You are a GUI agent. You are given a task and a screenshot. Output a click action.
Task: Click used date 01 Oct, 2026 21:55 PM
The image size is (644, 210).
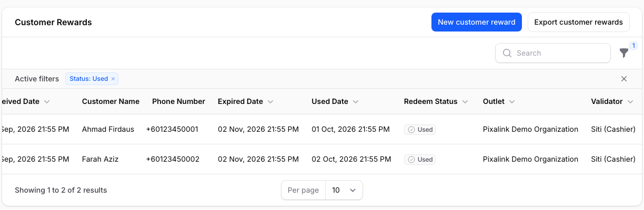tap(350, 129)
